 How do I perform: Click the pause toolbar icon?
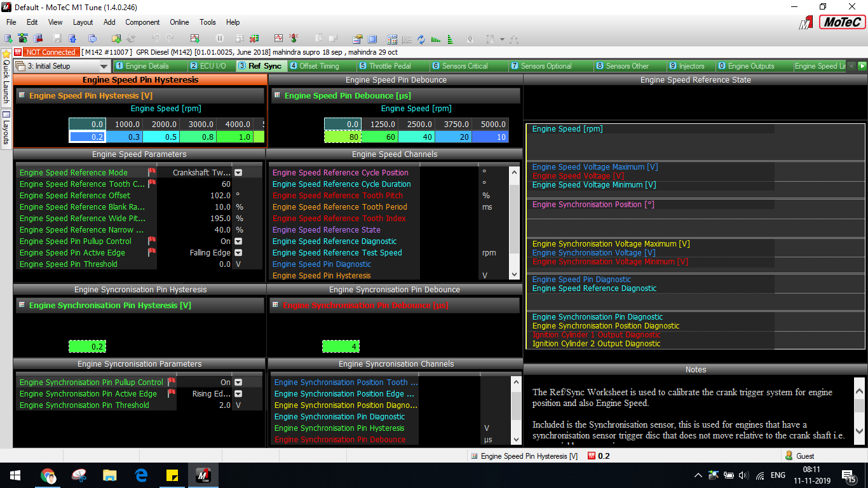(x=219, y=39)
